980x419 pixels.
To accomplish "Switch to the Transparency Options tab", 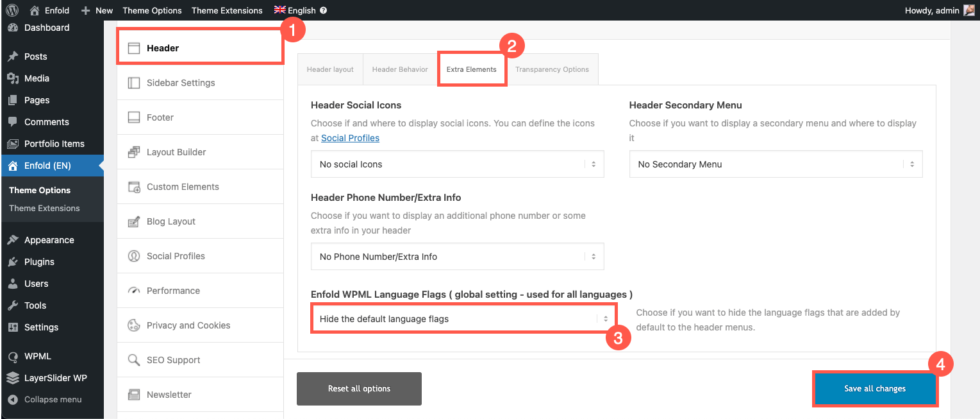I will (x=552, y=69).
